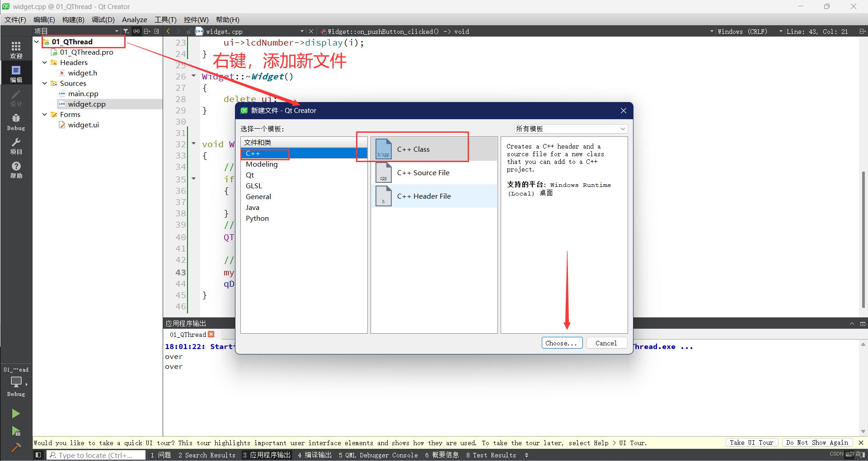Select the GLSL category
This screenshot has height=461, width=868.
point(304,186)
